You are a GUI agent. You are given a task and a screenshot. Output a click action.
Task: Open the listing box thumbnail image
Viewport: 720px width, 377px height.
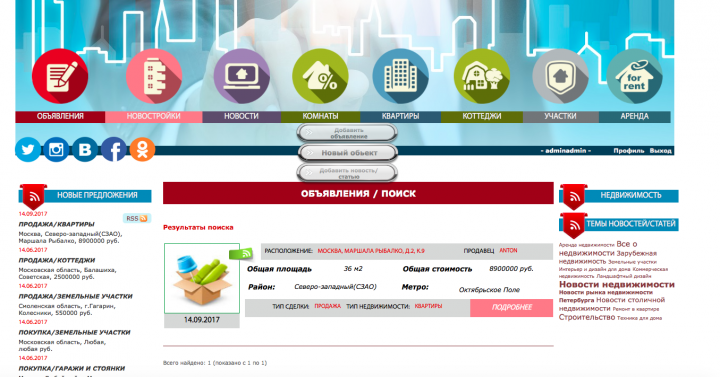click(x=202, y=278)
